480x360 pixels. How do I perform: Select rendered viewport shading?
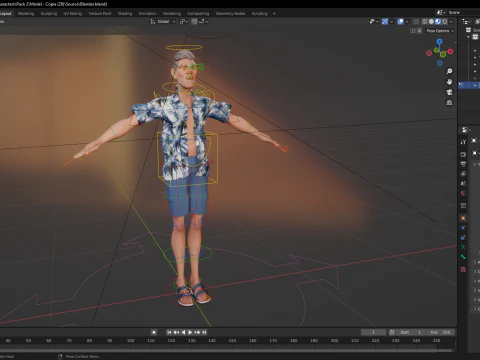[445, 22]
